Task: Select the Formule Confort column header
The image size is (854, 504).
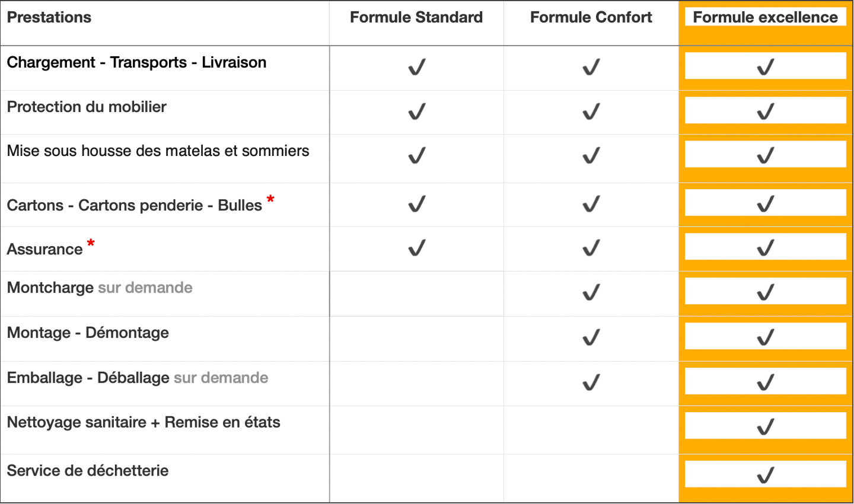Action: click(x=591, y=17)
